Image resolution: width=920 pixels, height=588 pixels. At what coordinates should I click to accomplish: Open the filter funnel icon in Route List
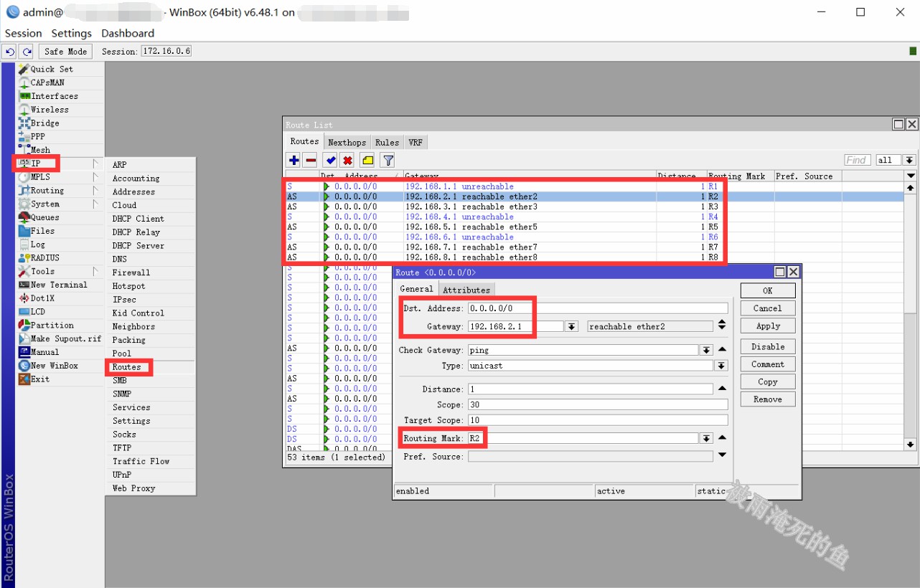tap(388, 161)
